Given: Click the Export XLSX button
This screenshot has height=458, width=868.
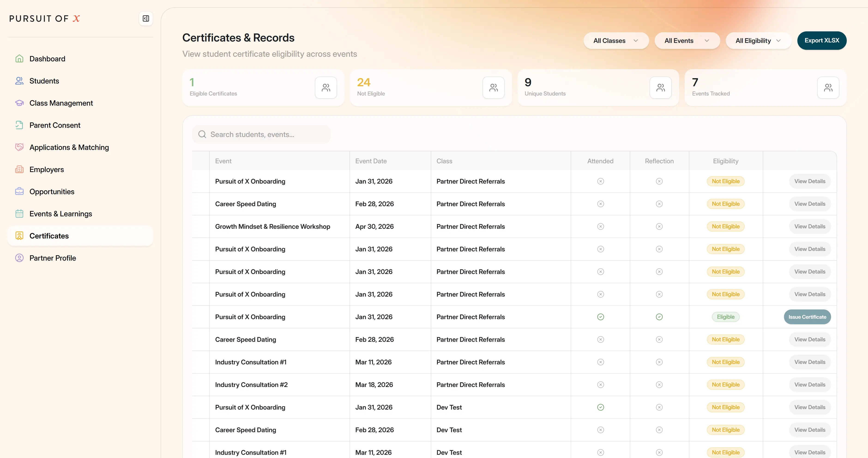Looking at the screenshot, I should [x=822, y=40].
